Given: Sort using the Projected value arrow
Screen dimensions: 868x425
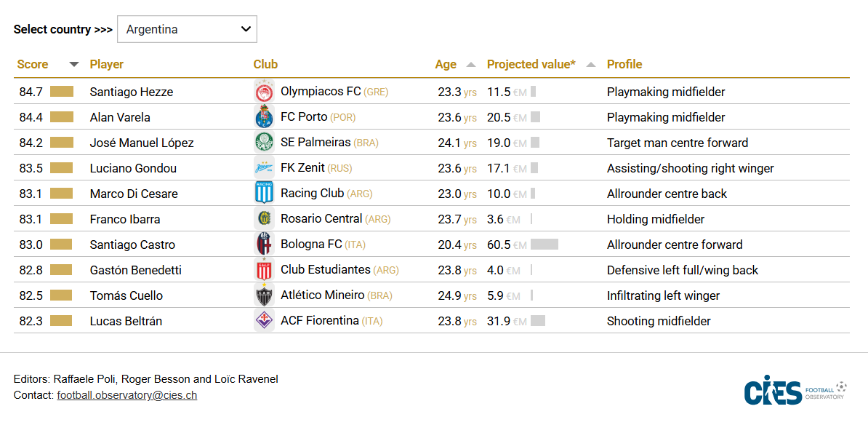Looking at the screenshot, I should point(591,65).
